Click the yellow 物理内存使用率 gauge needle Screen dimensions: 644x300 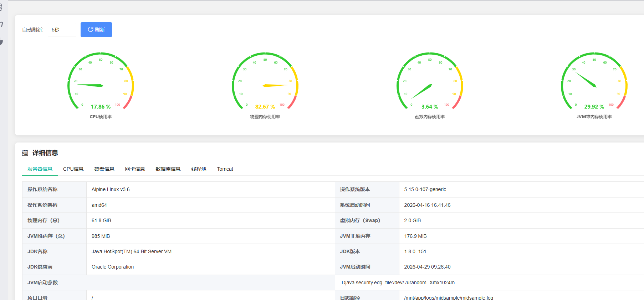[x=275, y=85]
